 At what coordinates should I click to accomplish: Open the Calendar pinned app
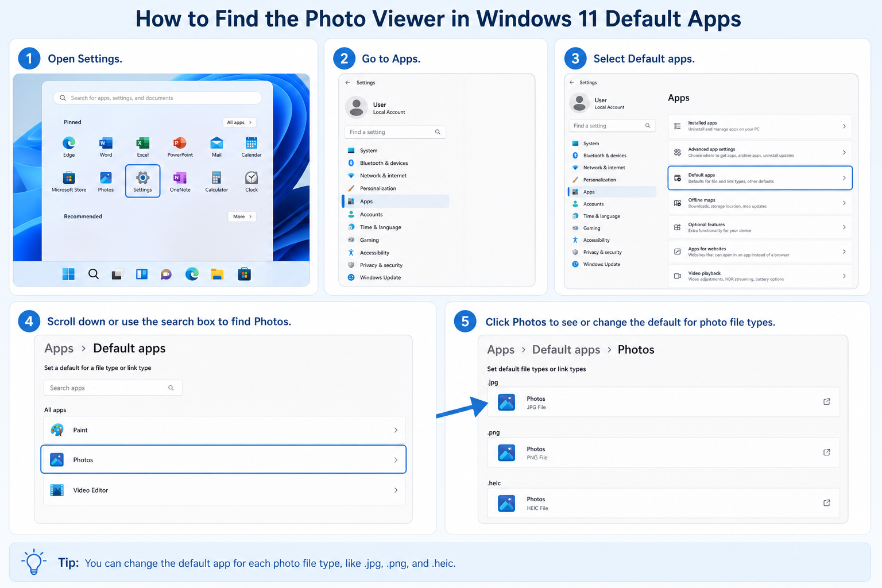coord(251,146)
